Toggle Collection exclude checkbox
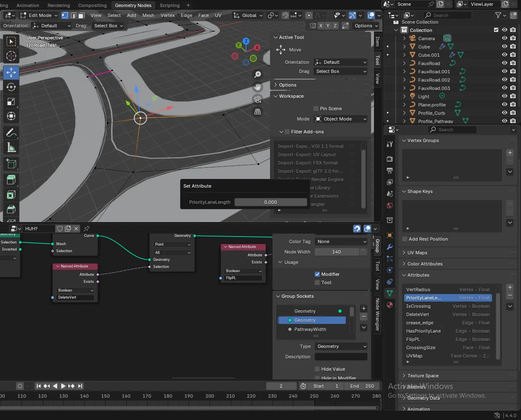Viewport: 521px width, 420px height. click(496, 30)
